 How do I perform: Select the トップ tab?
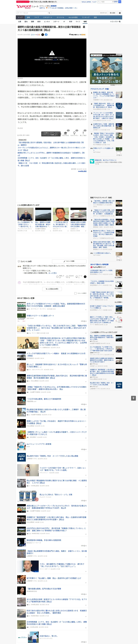pos(20,17)
